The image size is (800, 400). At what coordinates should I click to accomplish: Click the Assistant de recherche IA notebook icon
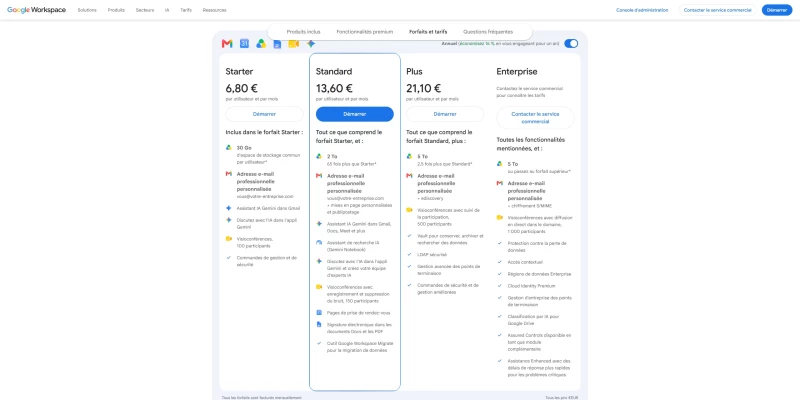tap(319, 242)
